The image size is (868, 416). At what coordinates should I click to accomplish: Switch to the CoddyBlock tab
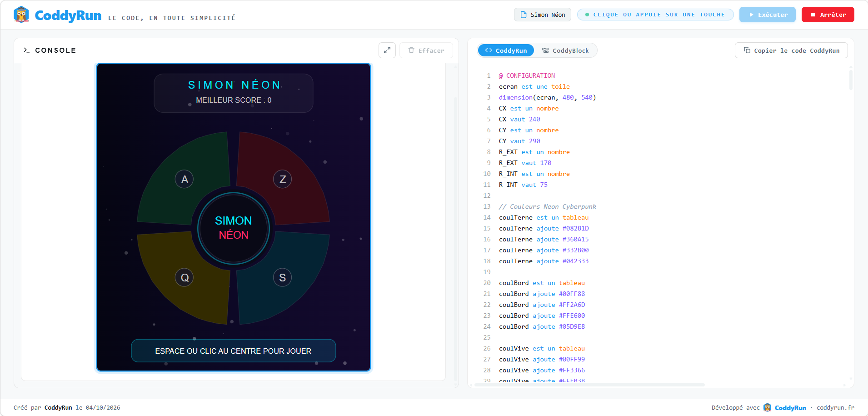tap(565, 50)
